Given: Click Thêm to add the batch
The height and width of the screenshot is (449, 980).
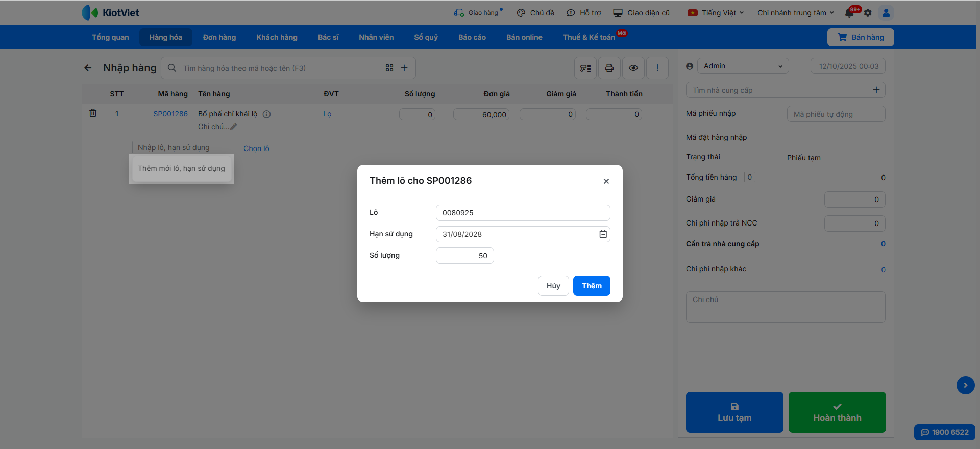Looking at the screenshot, I should click(592, 286).
